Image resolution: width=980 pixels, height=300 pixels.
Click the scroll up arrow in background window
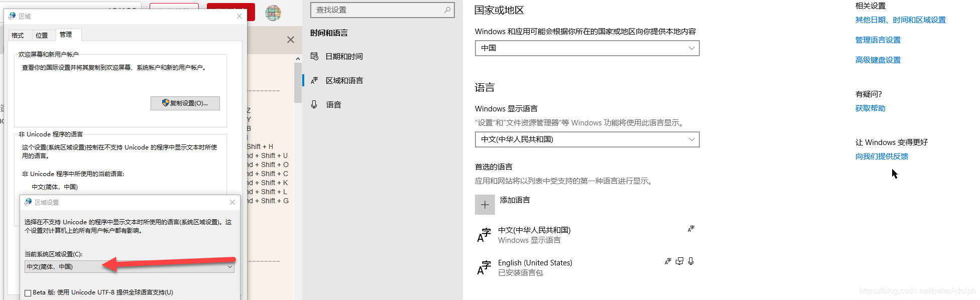coord(298,59)
